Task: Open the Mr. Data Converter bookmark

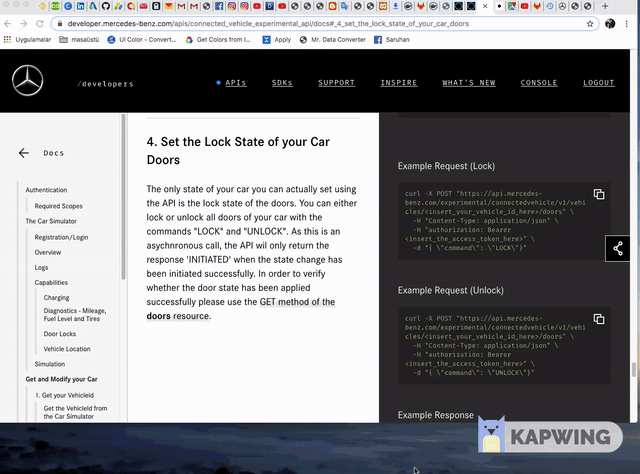Action: point(333,40)
